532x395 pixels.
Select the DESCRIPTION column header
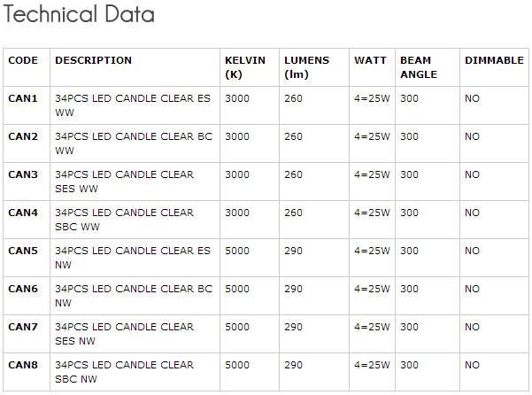pyautogui.click(x=93, y=60)
